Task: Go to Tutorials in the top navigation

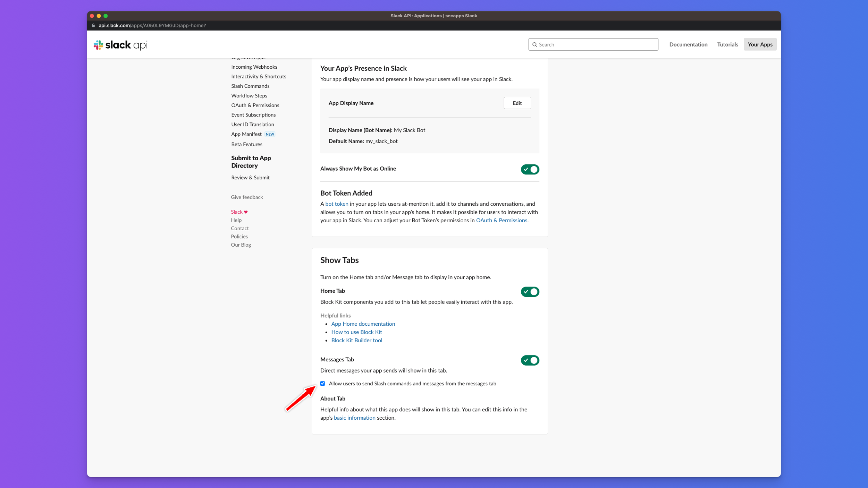Action: pyautogui.click(x=727, y=44)
